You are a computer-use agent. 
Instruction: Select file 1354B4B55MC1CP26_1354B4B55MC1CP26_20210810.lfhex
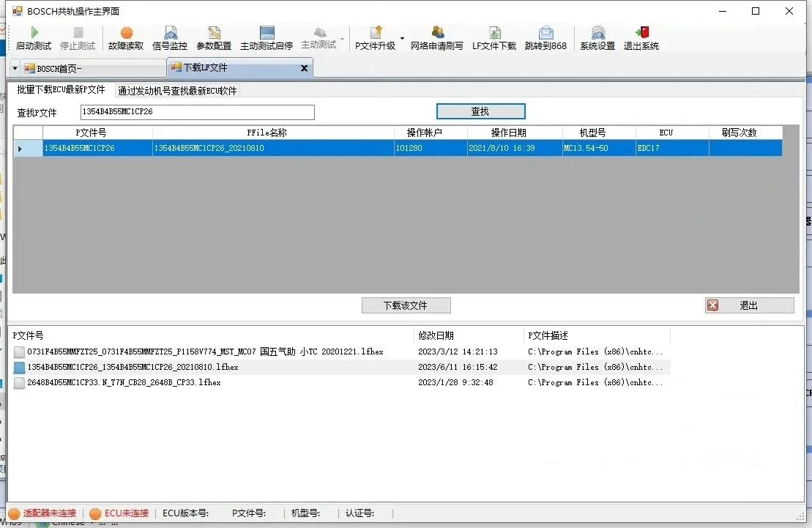133,367
